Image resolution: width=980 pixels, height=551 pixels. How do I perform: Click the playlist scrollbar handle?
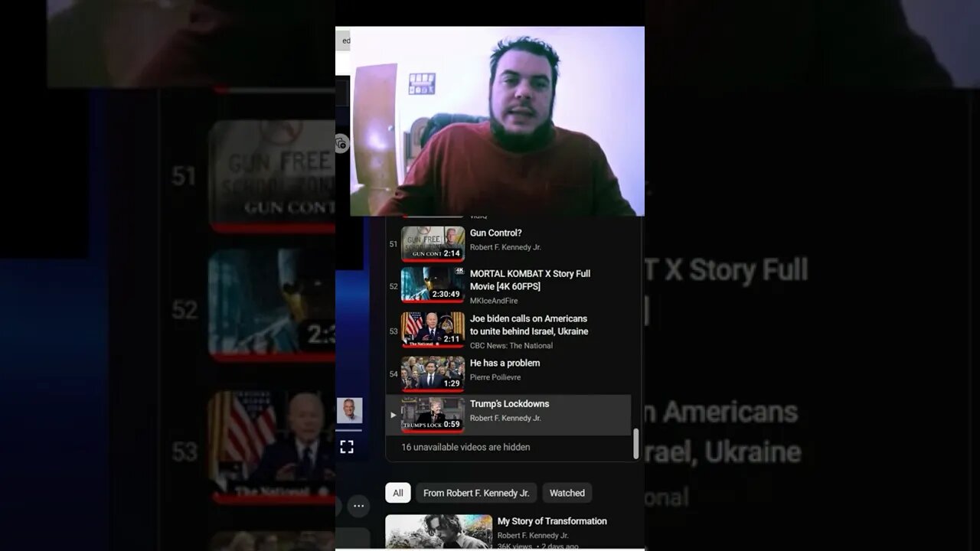pyautogui.click(x=635, y=444)
